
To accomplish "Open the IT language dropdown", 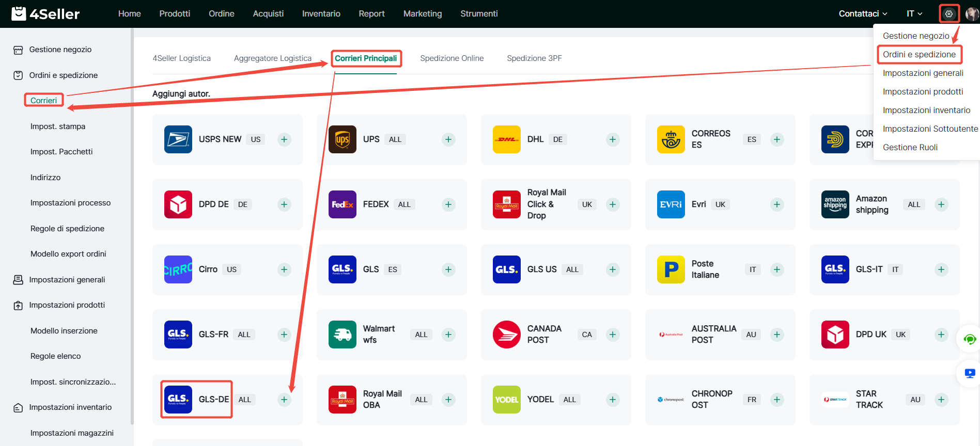I will coord(914,14).
